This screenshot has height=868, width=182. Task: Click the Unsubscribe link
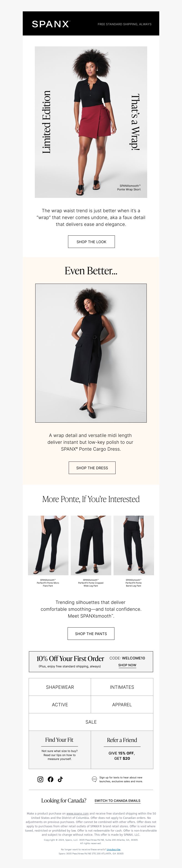(114, 850)
